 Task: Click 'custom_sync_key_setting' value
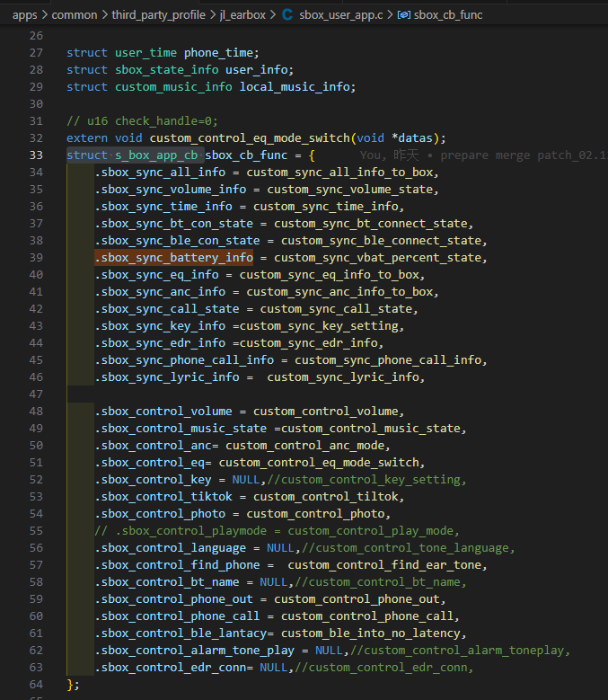pos(319,326)
